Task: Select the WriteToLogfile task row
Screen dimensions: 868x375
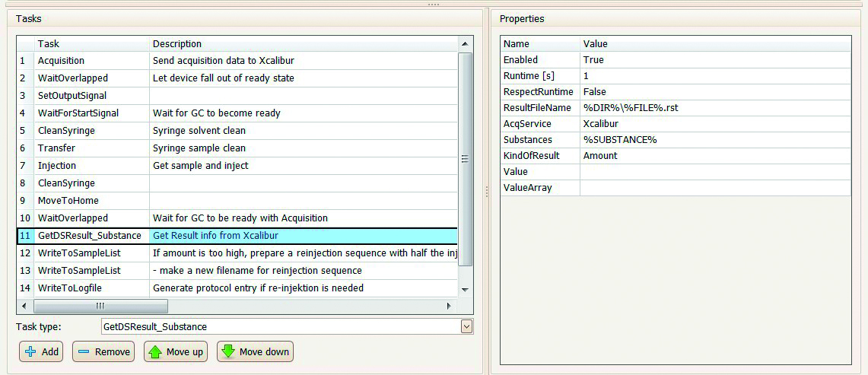Action: point(237,288)
